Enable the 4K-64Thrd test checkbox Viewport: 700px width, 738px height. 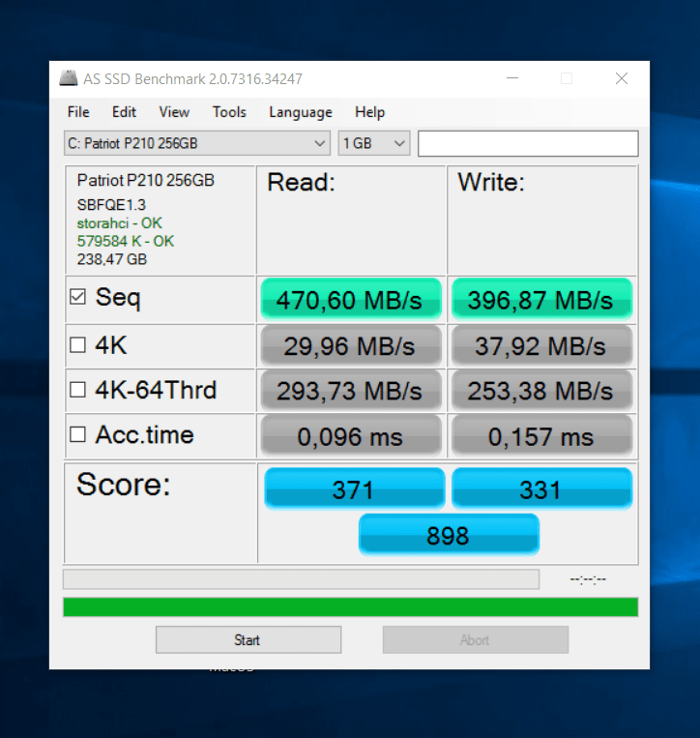77,390
